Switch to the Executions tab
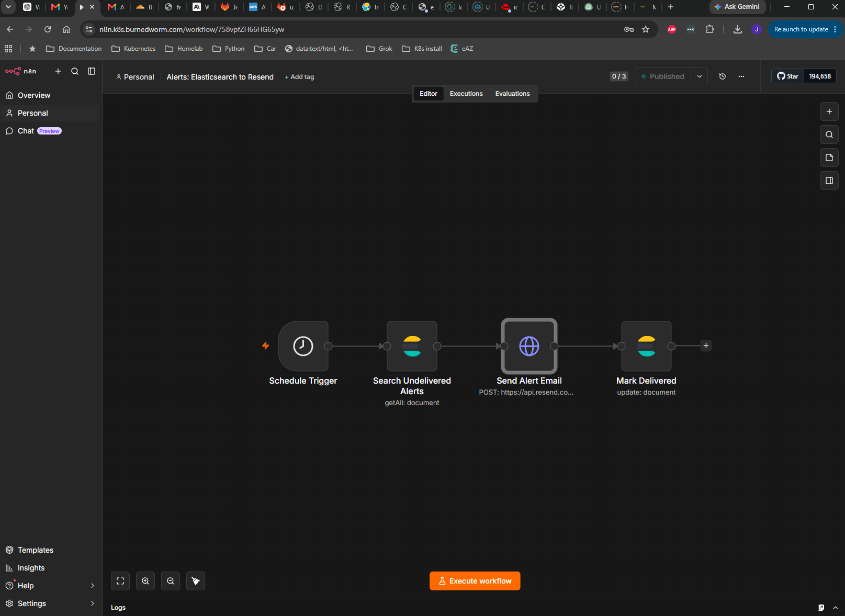 (466, 94)
